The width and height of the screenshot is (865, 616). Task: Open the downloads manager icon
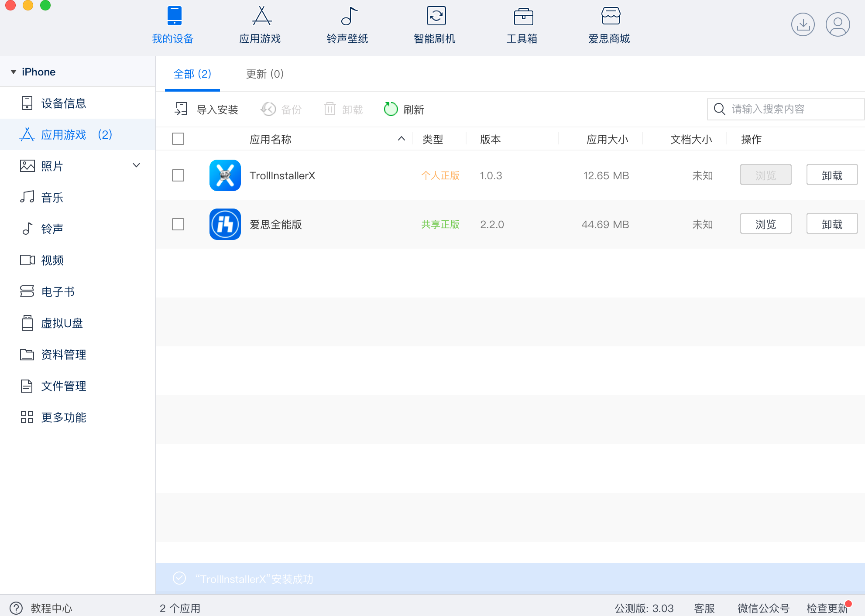point(803,24)
